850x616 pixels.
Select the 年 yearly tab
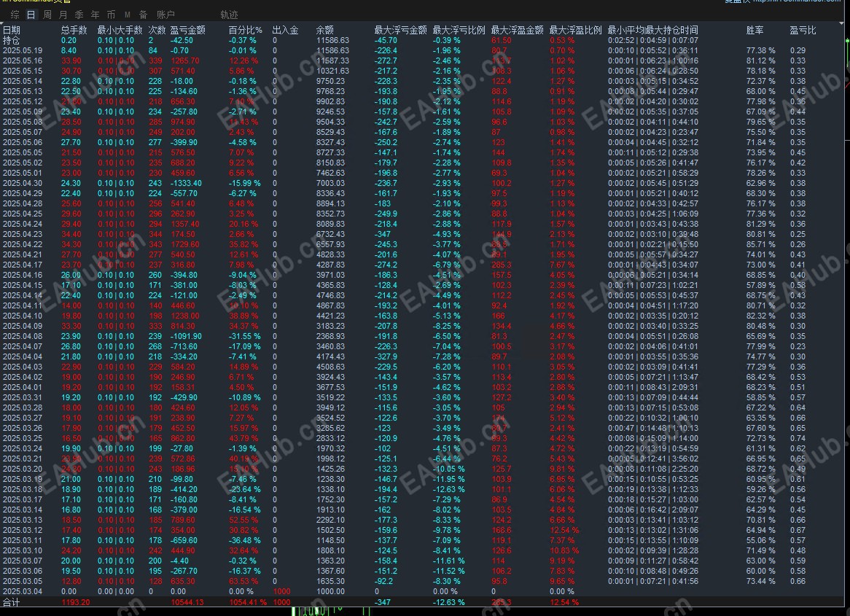coord(95,15)
